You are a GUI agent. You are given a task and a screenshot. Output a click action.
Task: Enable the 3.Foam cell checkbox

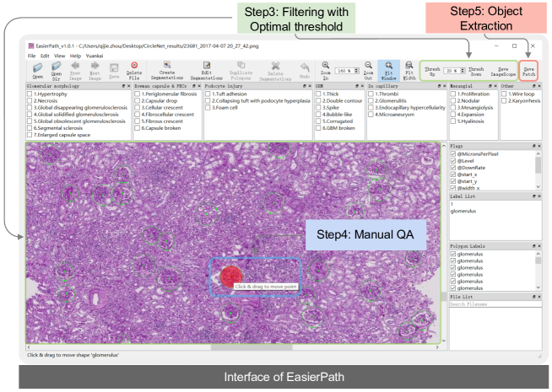pyautogui.click(x=208, y=108)
